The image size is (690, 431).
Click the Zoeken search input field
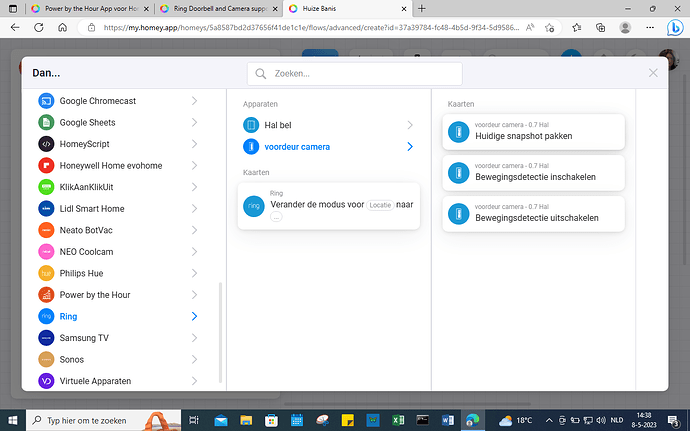pyautogui.click(x=355, y=74)
